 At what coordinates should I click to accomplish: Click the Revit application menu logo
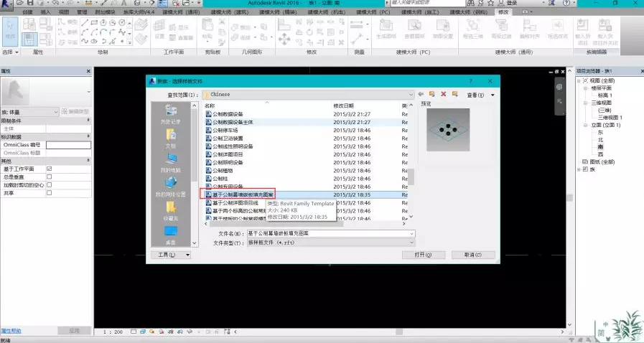point(6,4)
